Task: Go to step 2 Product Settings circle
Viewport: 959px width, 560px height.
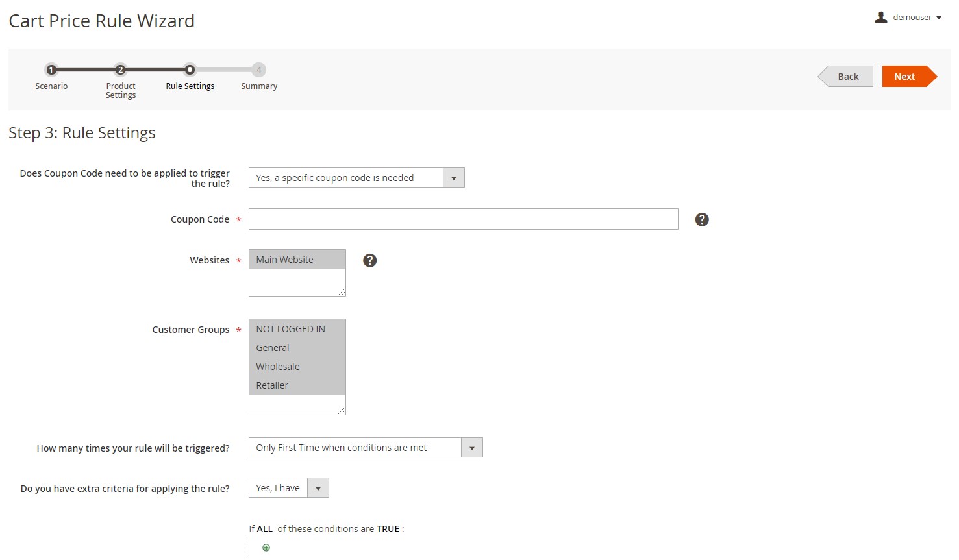Action: (x=120, y=70)
